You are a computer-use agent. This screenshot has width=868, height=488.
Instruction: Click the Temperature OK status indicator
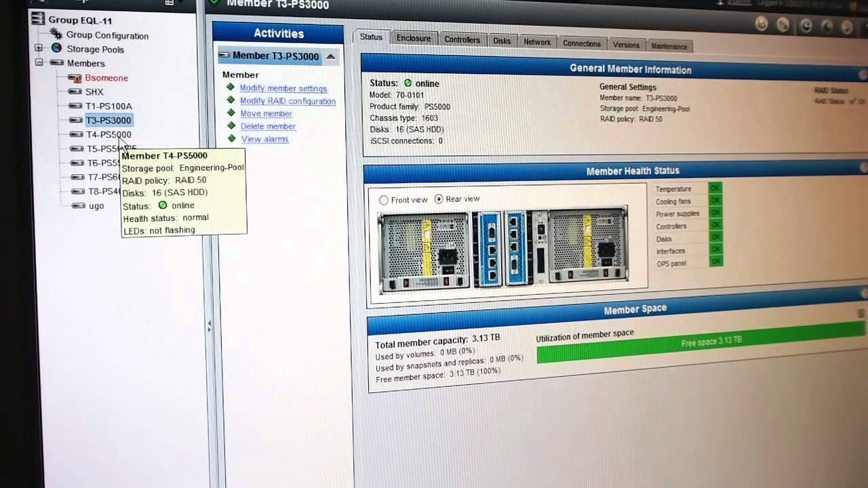(715, 188)
